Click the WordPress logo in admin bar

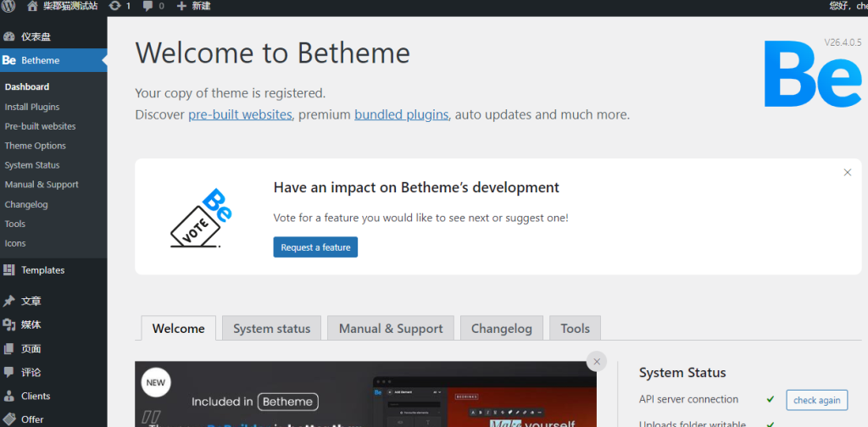coord(10,6)
